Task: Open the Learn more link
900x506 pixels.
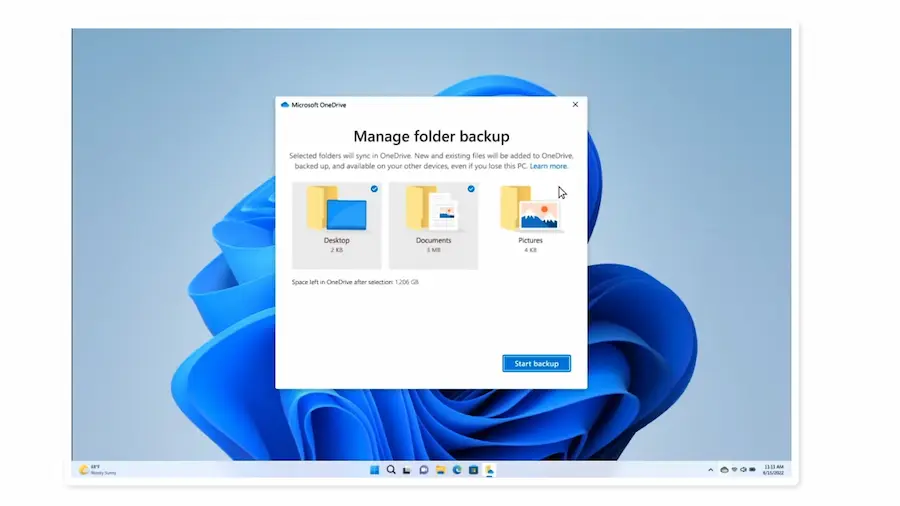Action: (x=548, y=166)
